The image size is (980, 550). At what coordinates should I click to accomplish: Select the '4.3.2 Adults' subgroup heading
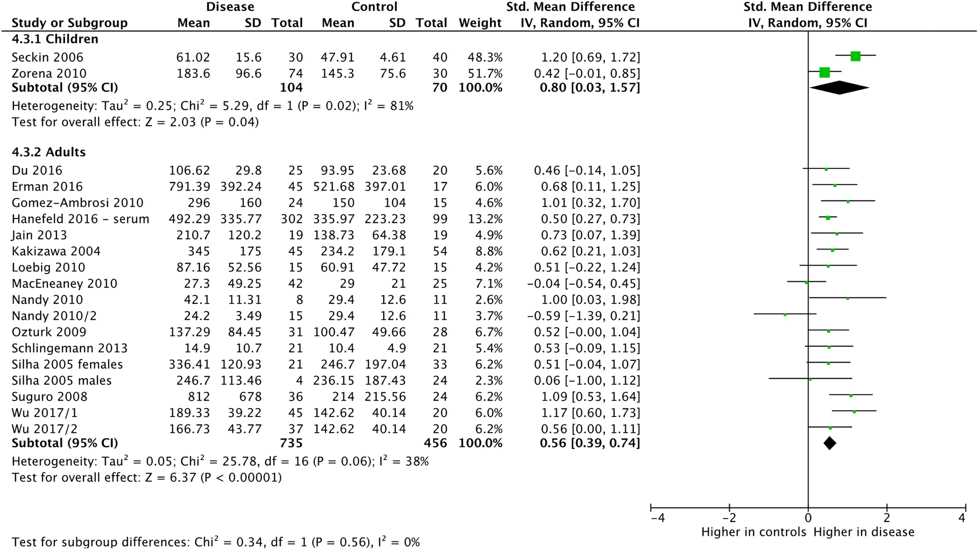48,152
